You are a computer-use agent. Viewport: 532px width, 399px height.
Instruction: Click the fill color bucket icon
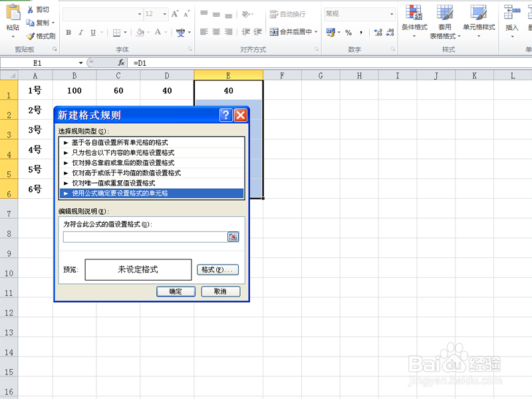pos(140,32)
